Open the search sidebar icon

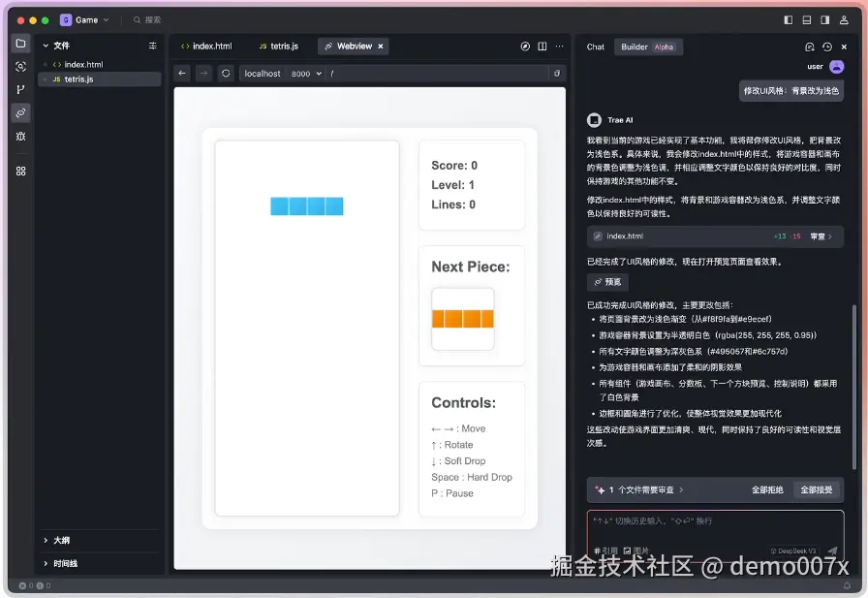click(20, 67)
